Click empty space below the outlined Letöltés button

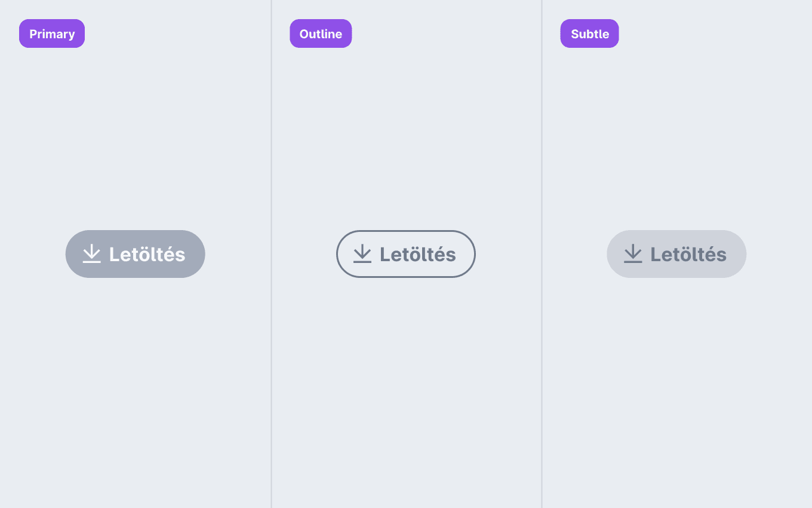tap(406, 388)
